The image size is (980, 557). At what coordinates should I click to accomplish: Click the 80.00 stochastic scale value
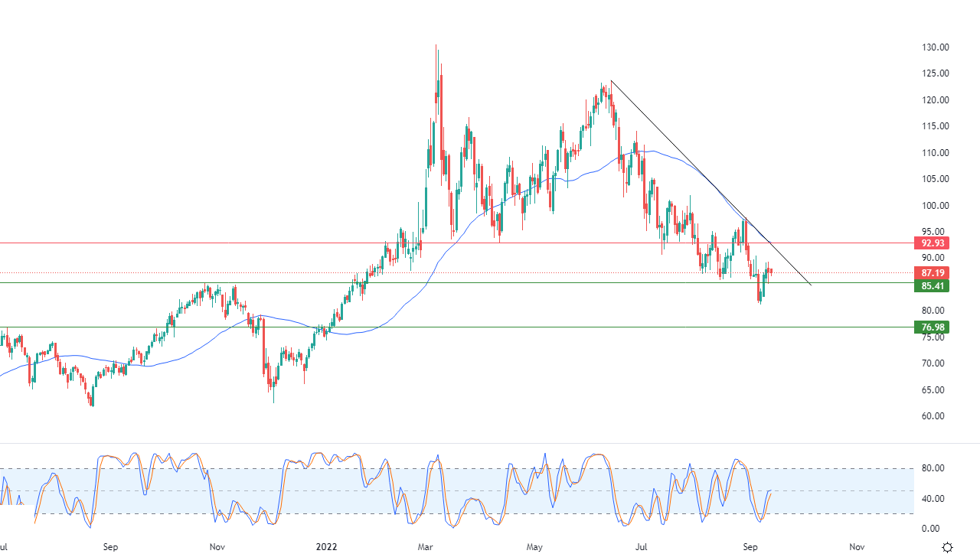(933, 468)
